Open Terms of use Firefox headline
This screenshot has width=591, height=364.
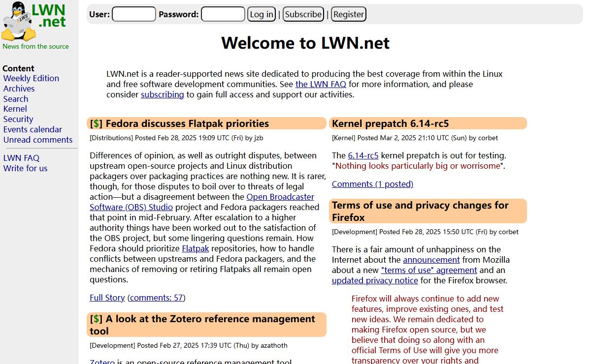(x=420, y=211)
